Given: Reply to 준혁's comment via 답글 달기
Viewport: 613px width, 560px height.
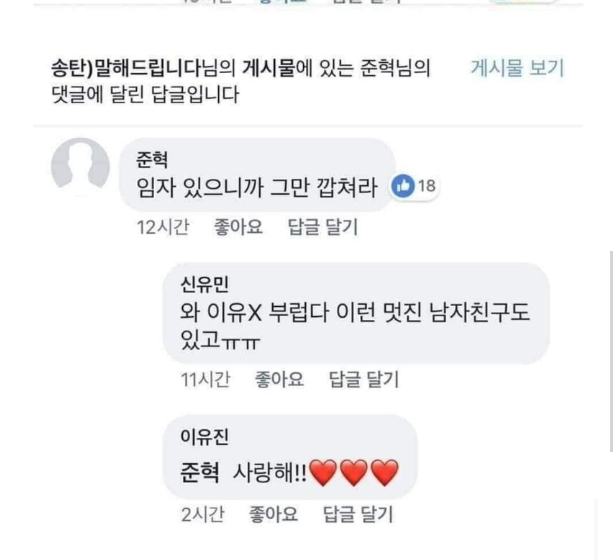Looking at the screenshot, I should [x=322, y=228].
